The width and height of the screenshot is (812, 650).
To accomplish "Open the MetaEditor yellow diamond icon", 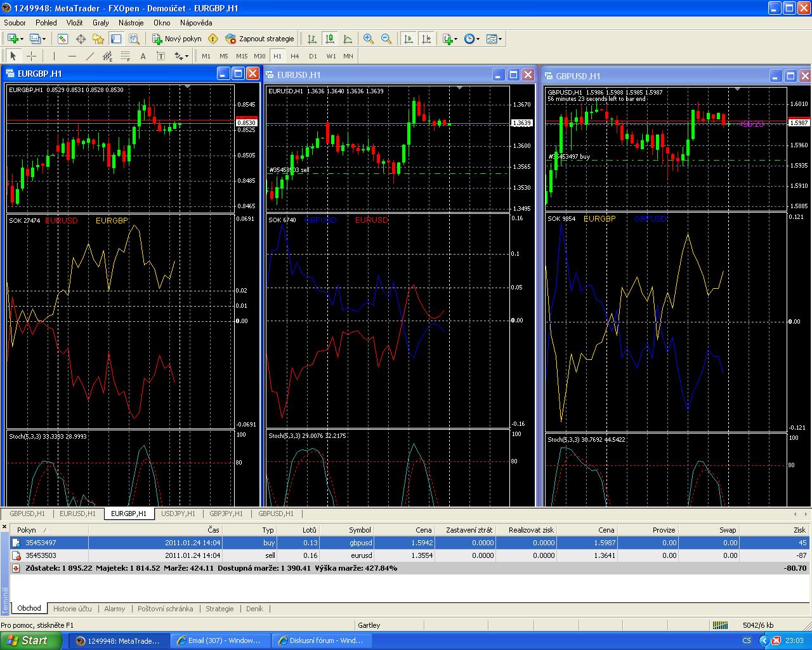I will tap(213, 39).
